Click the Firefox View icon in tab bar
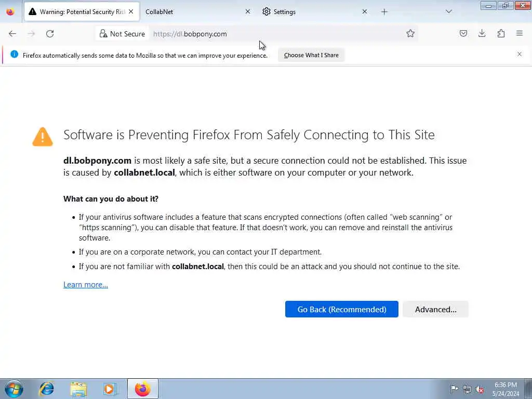The width and height of the screenshot is (532, 399). (x=10, y=12)
